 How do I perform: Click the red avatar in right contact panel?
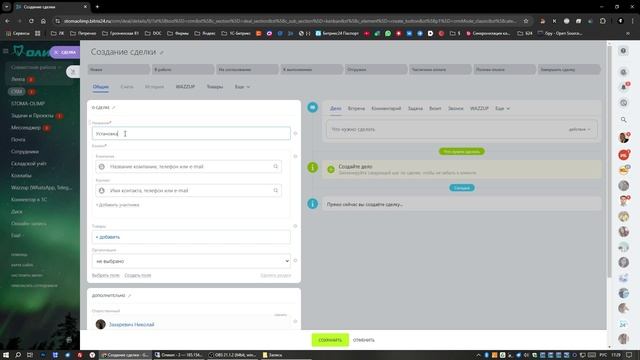point(623,155)
